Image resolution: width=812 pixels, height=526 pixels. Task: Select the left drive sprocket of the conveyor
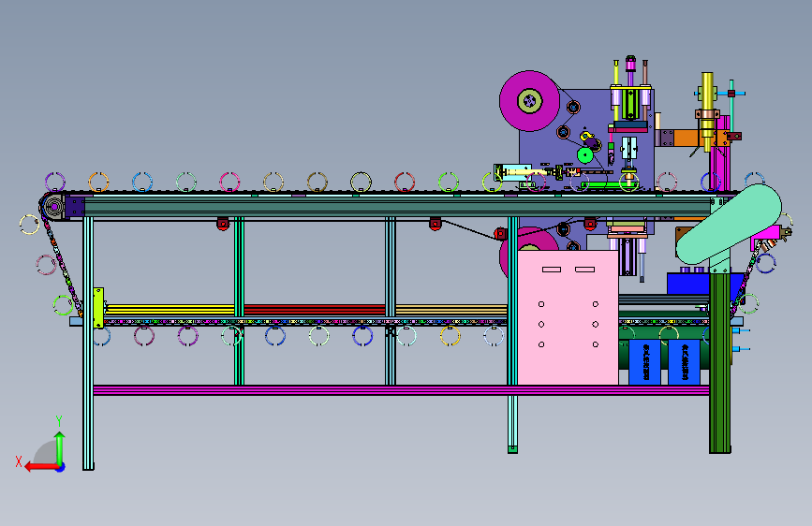click(x=52, y=207)
